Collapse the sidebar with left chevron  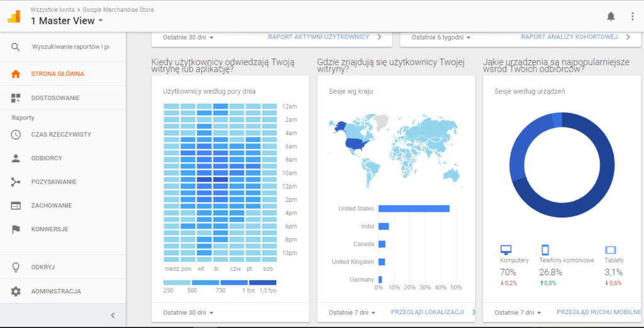[x=113, y=315]
